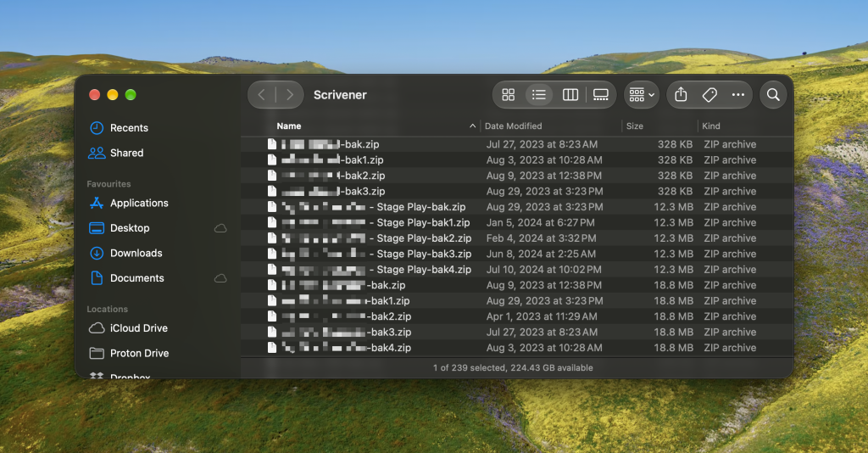
Task: Click the Search magnifier icon
Action: [773, 95]
